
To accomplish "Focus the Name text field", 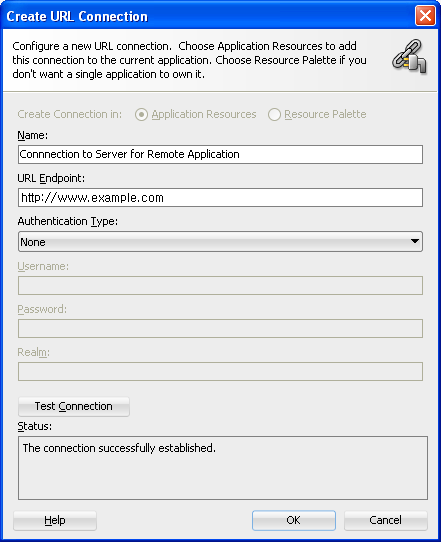I will click(220, 154).
